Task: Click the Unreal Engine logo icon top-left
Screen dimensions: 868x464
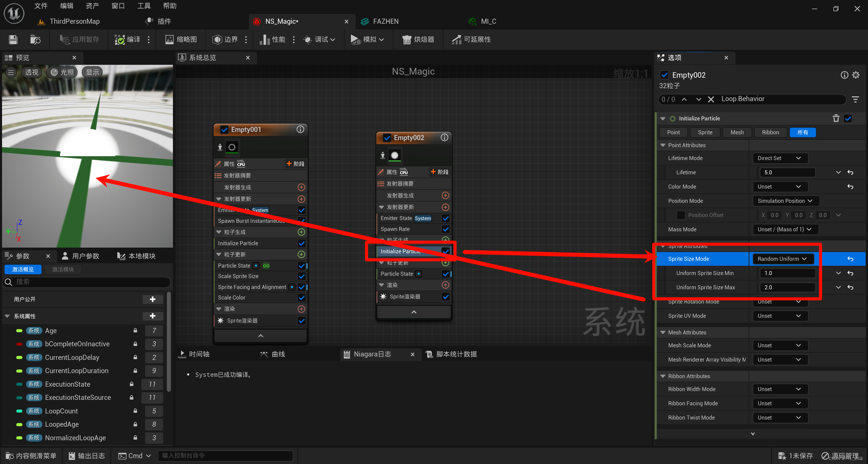Action: point(13,13)
